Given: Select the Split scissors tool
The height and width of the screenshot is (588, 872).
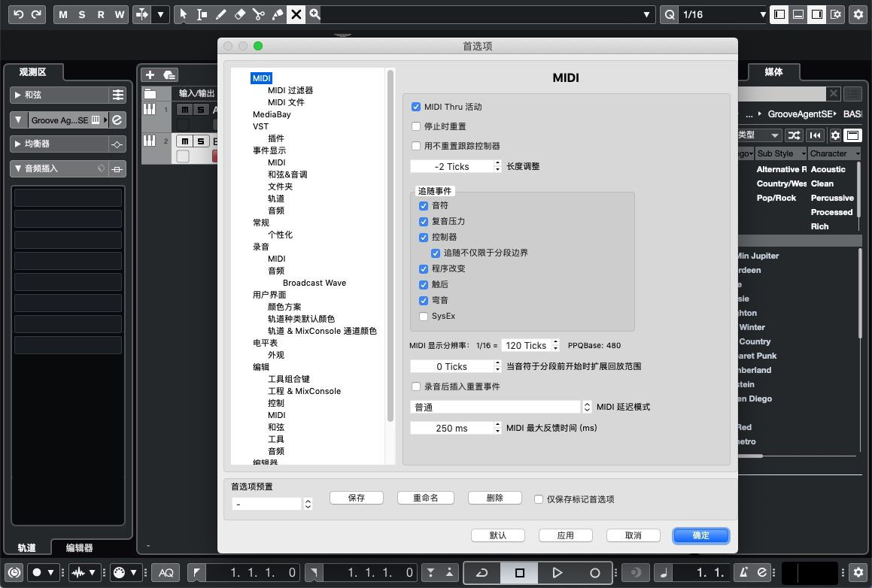Looking at the screenshot, I should (x=259, y=14).
